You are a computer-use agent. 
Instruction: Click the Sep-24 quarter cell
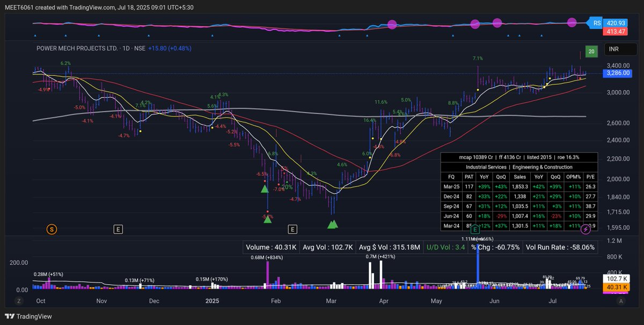[451, 206]
